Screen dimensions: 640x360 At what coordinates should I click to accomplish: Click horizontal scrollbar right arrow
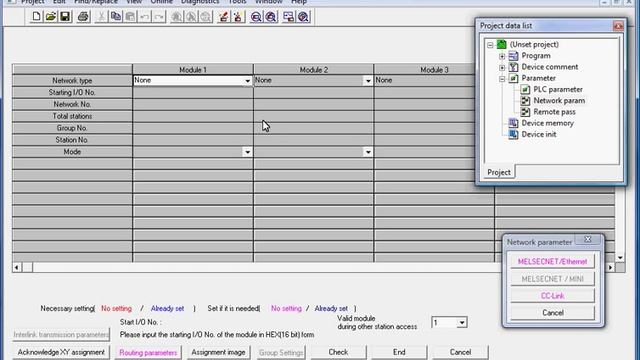click(x=610, y=268)
